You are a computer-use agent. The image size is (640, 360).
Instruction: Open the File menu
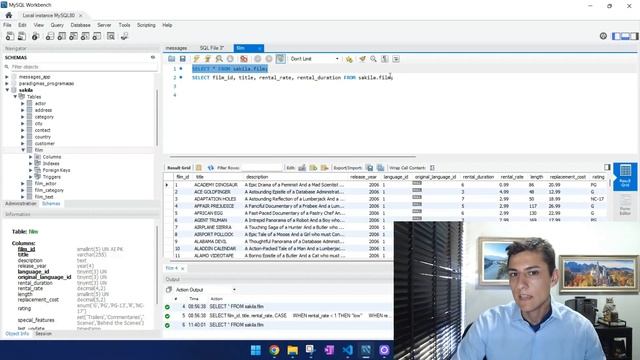pos(7,25)
